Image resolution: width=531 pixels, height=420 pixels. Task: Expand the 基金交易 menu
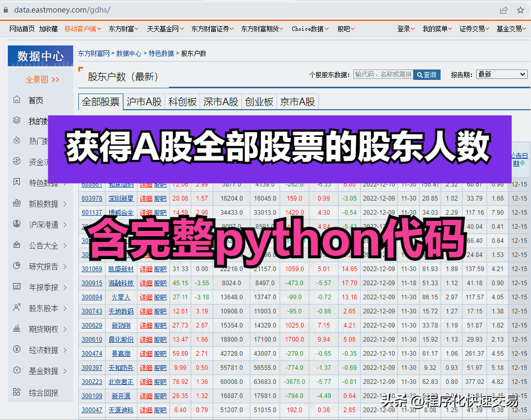click(x=511, y=29)
